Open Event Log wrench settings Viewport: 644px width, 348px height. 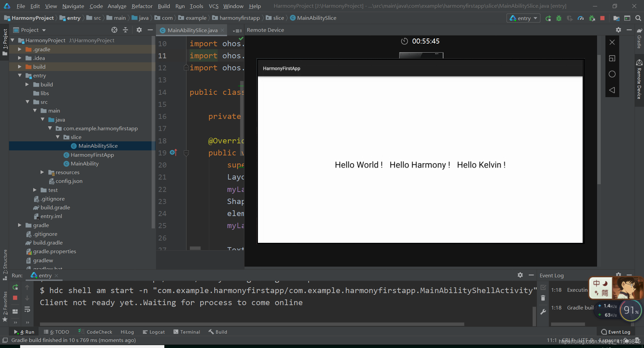pos(543,311)
